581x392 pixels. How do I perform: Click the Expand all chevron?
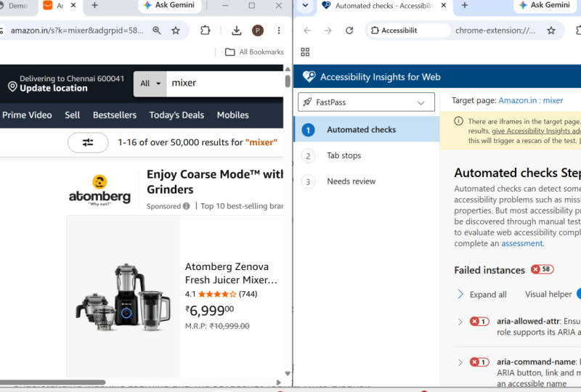[x=460, y=295]
